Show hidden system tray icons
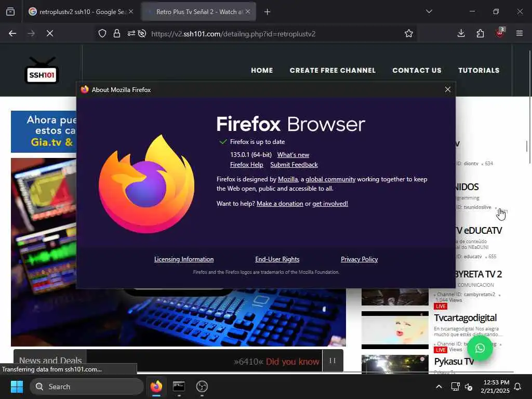This screenshot has width=532, height=399. pos(438,387)
